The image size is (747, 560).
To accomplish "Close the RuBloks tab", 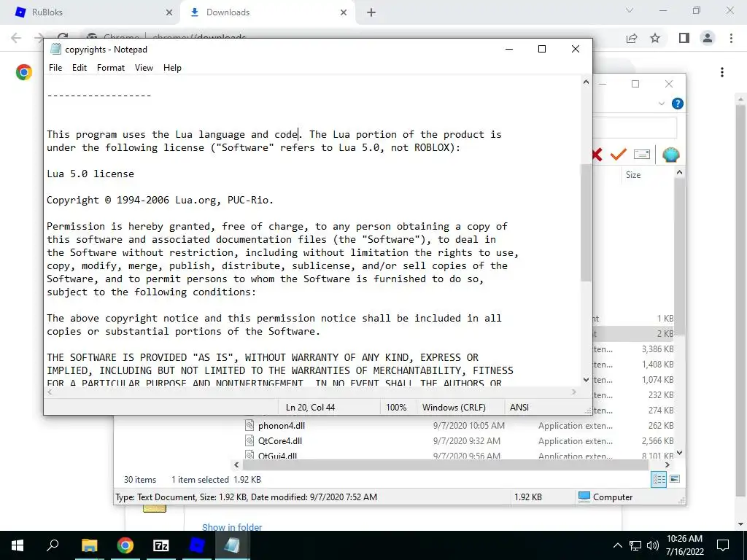I will [x=169, y=12].
